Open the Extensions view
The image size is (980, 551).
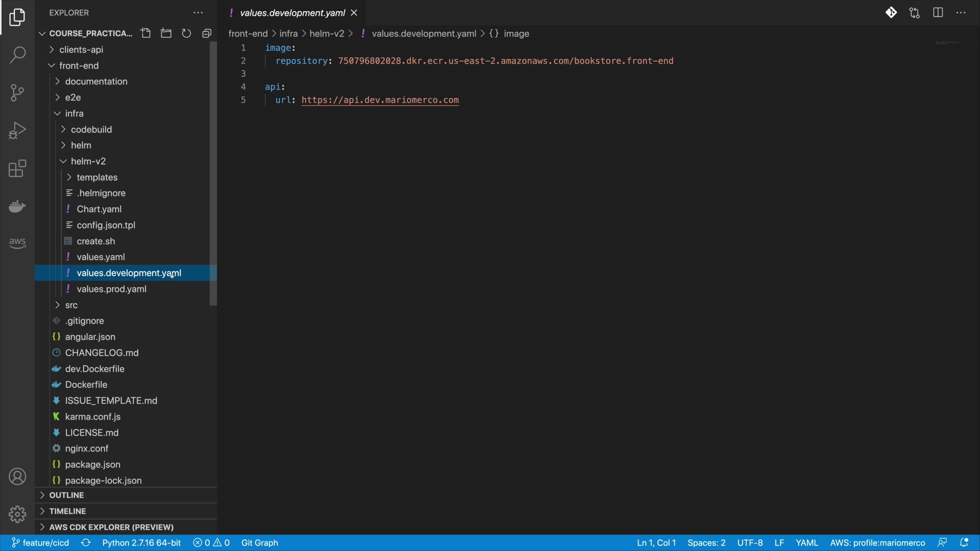17,168
